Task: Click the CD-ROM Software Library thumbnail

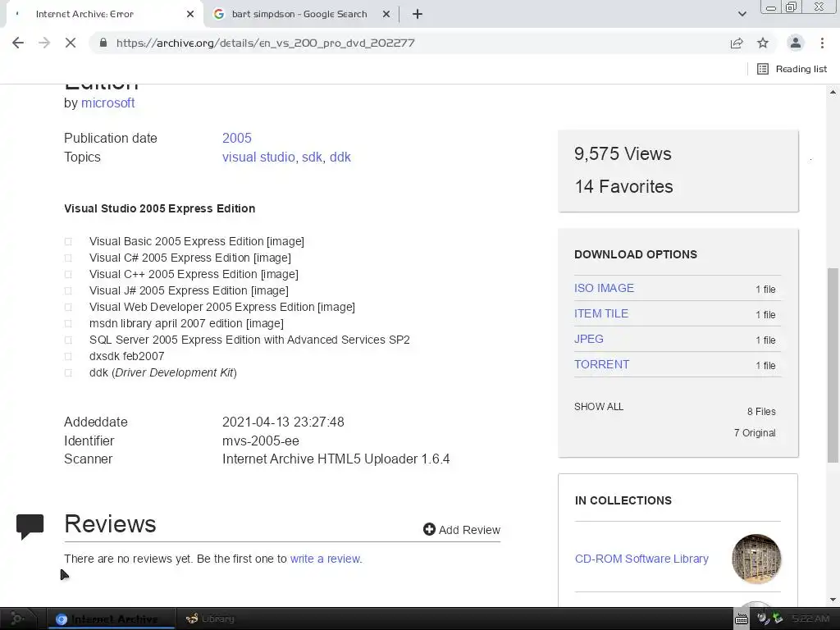Action: 756,559
